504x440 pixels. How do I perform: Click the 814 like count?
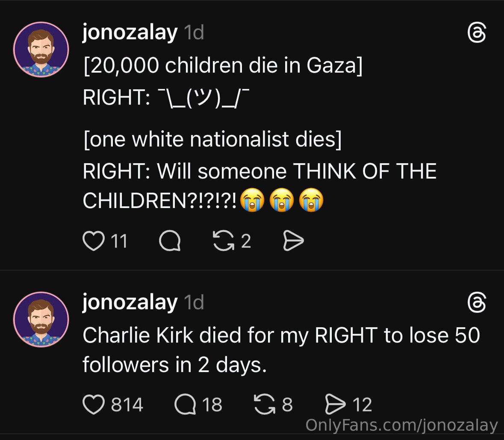point(127,405)
